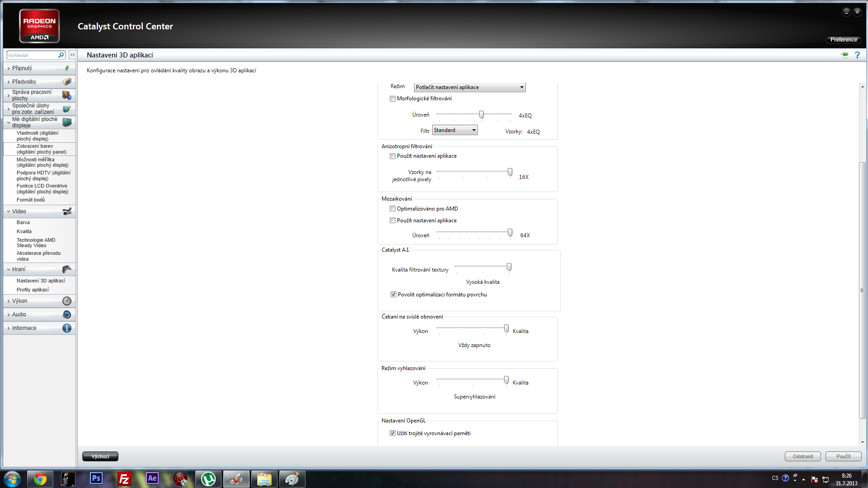Open Kvalita under Video

[24, 231]
